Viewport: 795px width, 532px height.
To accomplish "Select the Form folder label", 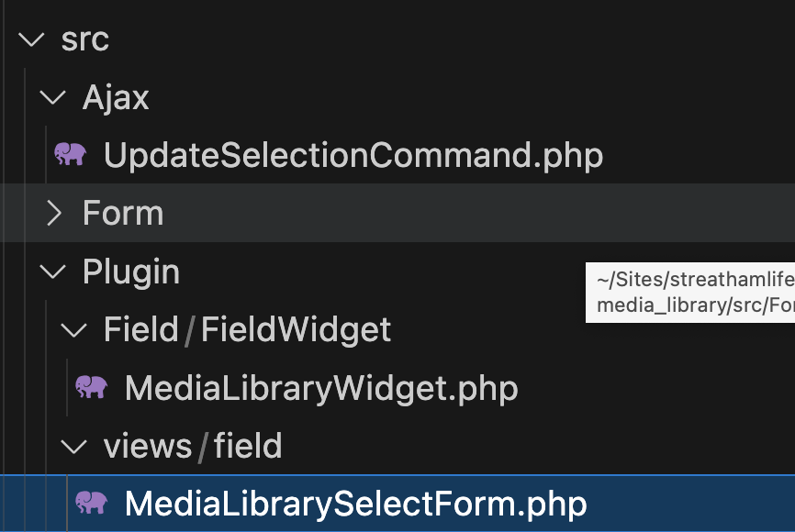I will [123, 213].
